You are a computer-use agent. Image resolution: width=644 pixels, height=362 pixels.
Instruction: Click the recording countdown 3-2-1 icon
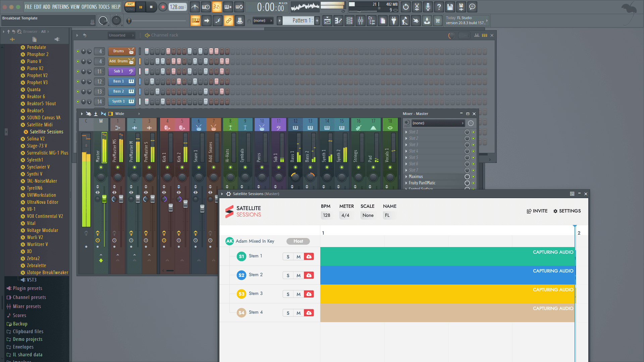coord(217,7)
